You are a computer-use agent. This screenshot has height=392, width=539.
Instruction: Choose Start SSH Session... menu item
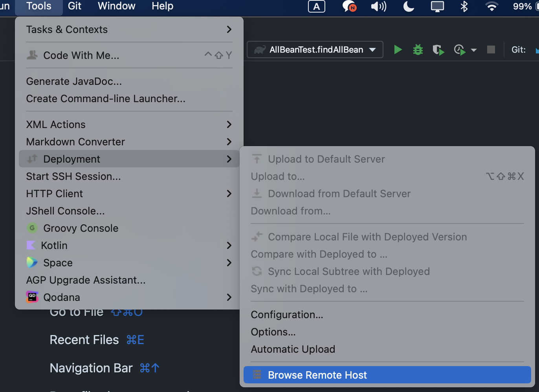pos(129,176)
